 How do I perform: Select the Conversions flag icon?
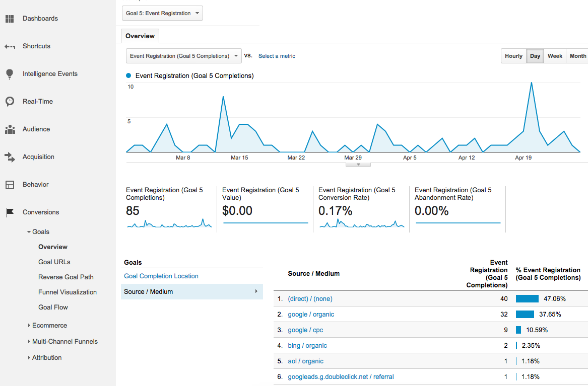10,212
